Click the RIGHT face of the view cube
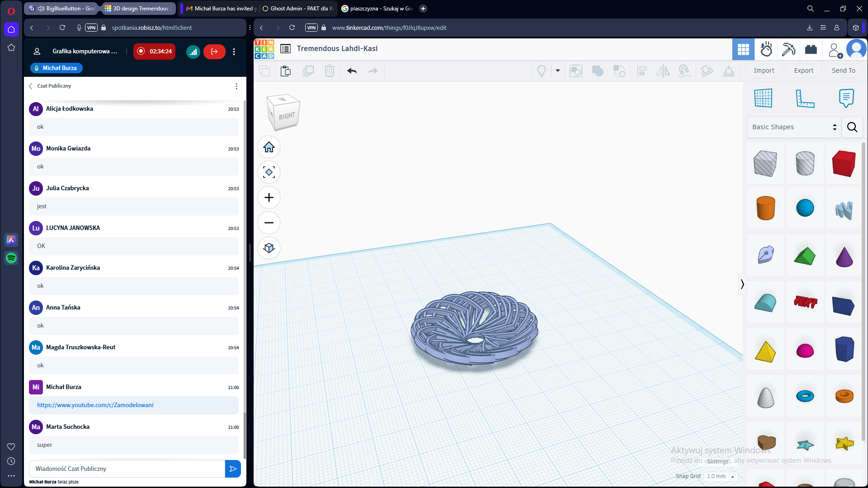The width and height of the screenshot is (868, 488). coord(287,116)
